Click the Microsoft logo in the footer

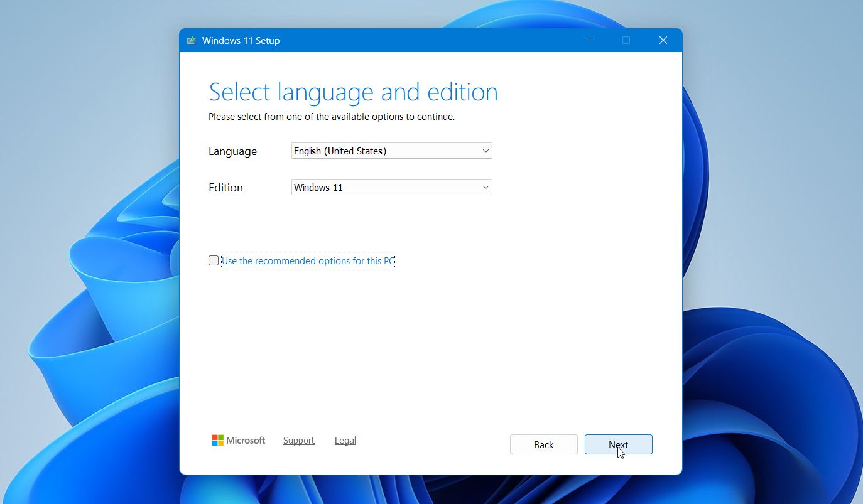[239, 441]
